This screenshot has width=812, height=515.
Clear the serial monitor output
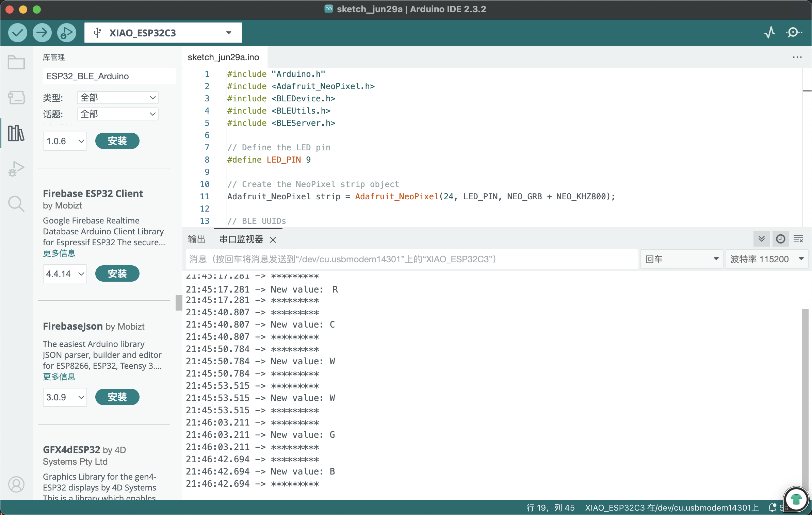coord(798,239)
